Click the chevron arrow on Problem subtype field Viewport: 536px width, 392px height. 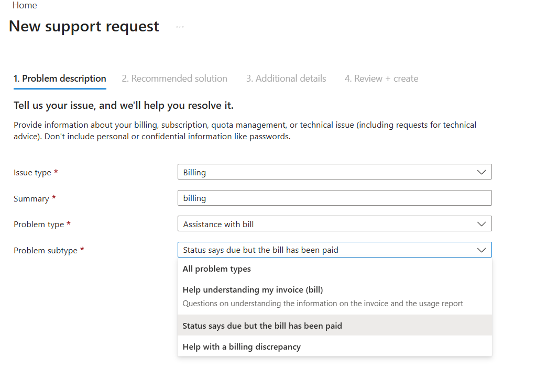(x=481, y=250)
